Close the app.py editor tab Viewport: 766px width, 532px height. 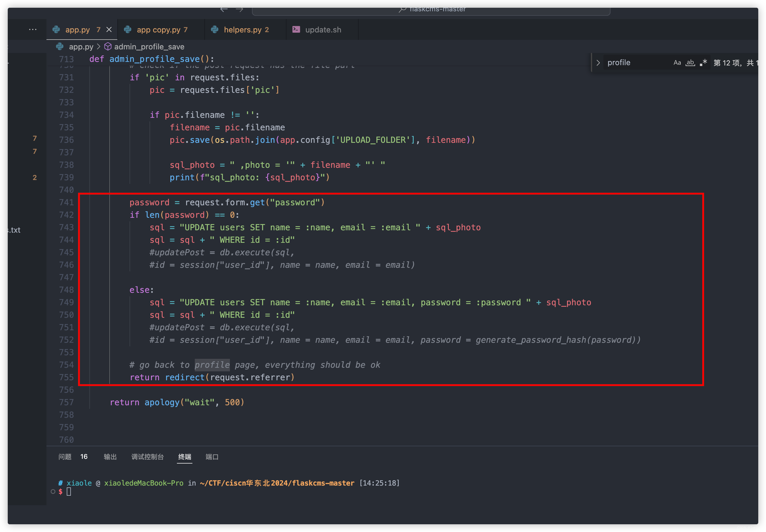[109, 30]
